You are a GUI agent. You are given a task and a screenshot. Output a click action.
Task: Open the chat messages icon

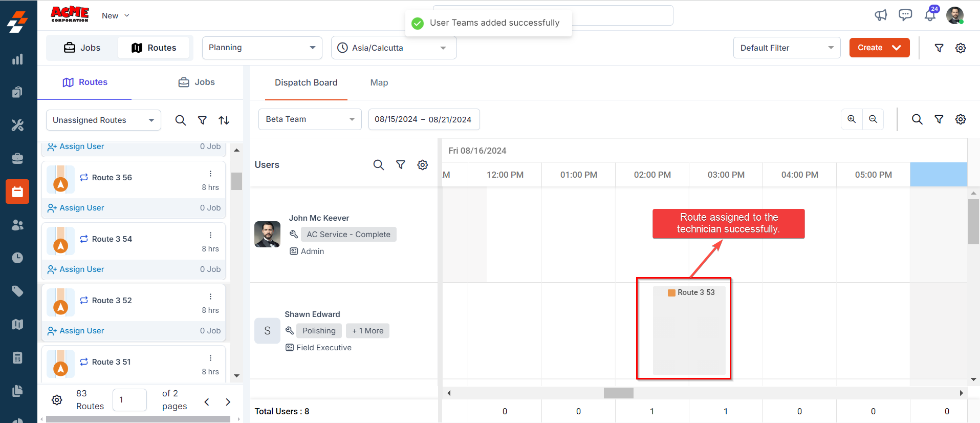pyautogui.click(x=905, y=15)
